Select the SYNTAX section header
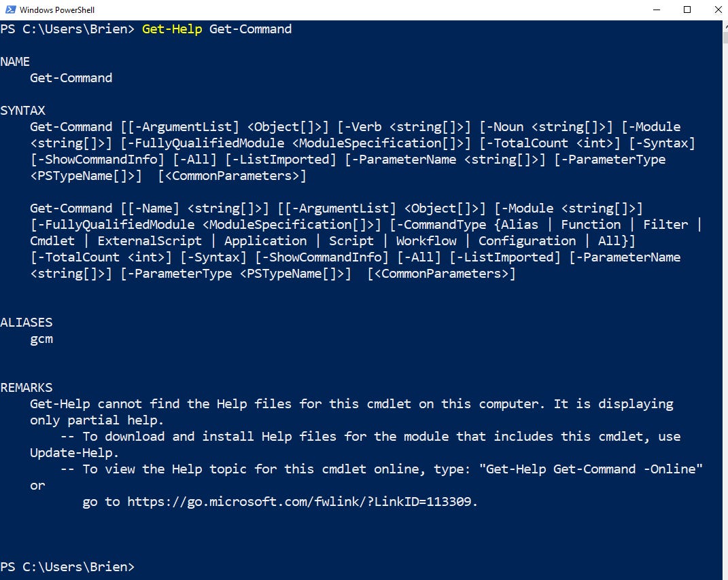728x580 pixels. tap(24, 110)
